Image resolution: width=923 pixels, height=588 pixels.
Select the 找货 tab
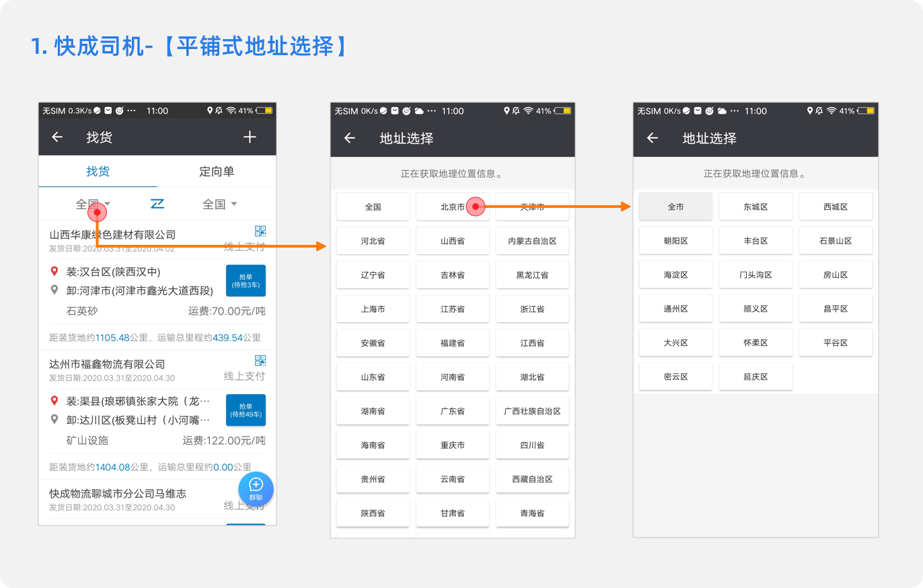tap(98, 172)
